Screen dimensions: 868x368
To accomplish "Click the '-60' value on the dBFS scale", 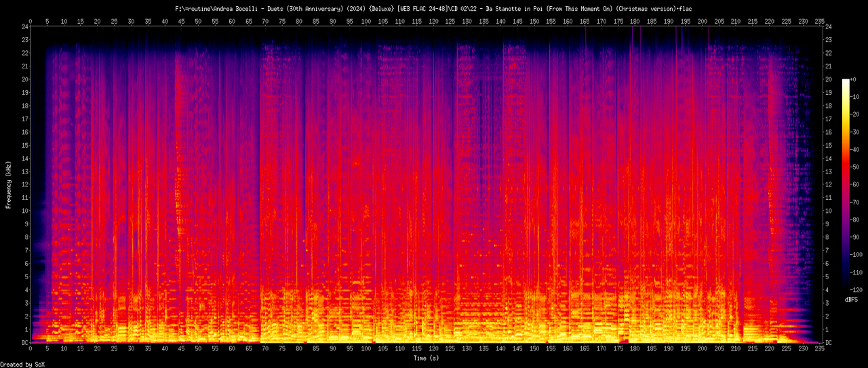I will [x=855, y=185].
